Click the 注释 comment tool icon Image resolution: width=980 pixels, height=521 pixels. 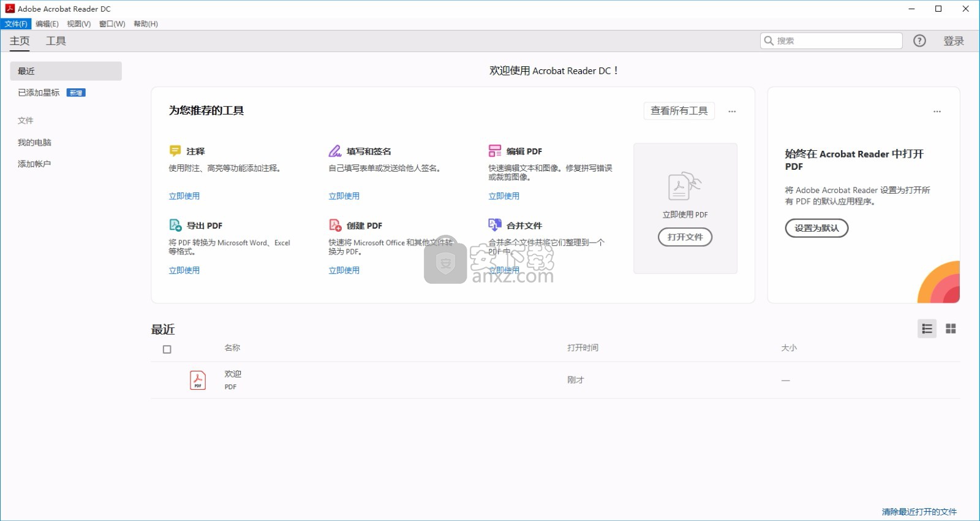tap(175, 151)
